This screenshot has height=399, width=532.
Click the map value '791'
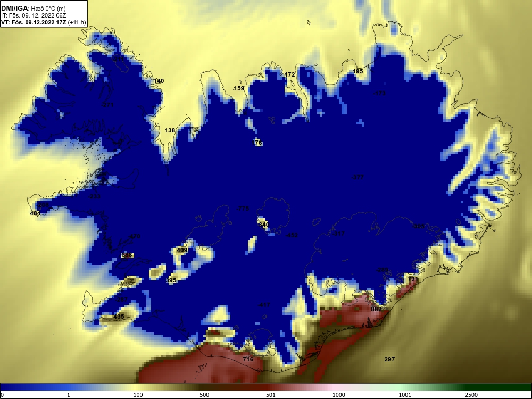[x=413, y=279]
